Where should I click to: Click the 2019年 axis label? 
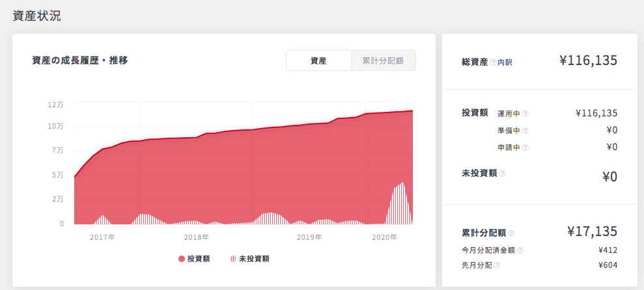pyautogui.click(x=309, y=237)
